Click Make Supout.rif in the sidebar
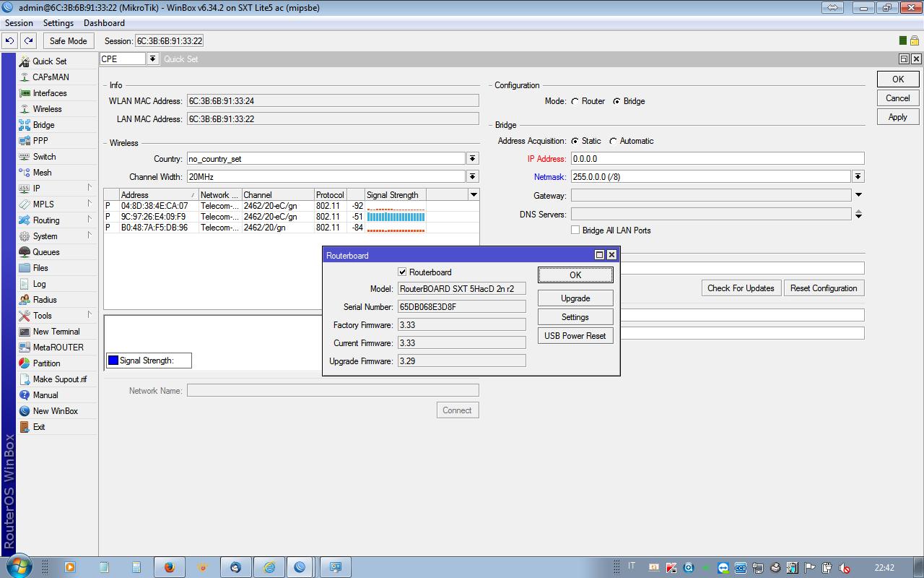The image size is (924, 578). [x=59, y=379]
